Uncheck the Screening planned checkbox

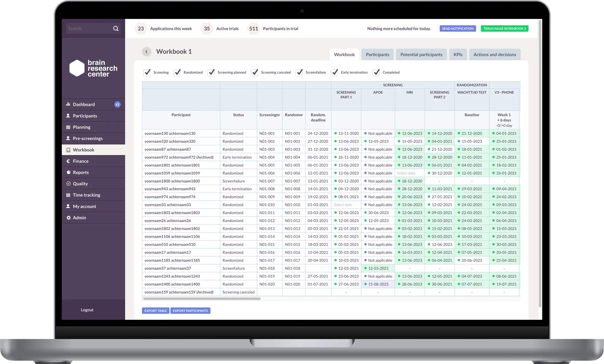pyautogui.click(x=211, y=72)
